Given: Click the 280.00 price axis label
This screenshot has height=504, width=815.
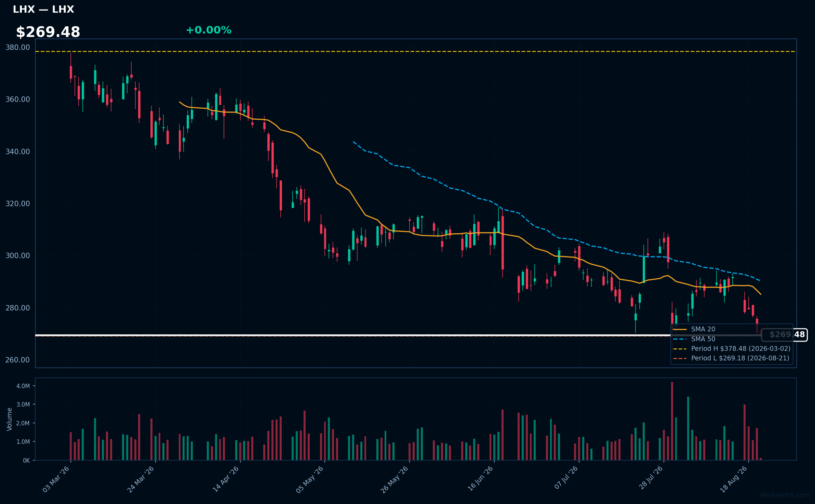Looking at the screenshot, I should (x=18, y=308).
